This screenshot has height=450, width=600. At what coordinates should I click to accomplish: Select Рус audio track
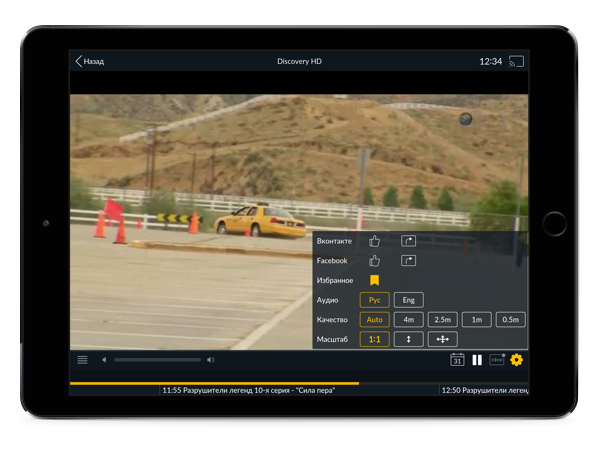click(375, 300)
